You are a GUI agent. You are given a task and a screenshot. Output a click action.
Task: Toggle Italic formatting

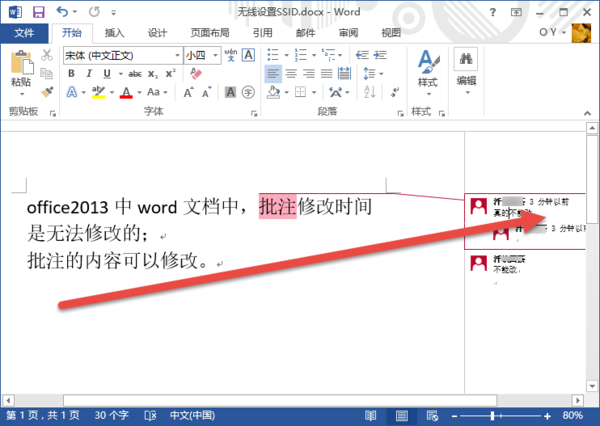[x=89, y=73]
